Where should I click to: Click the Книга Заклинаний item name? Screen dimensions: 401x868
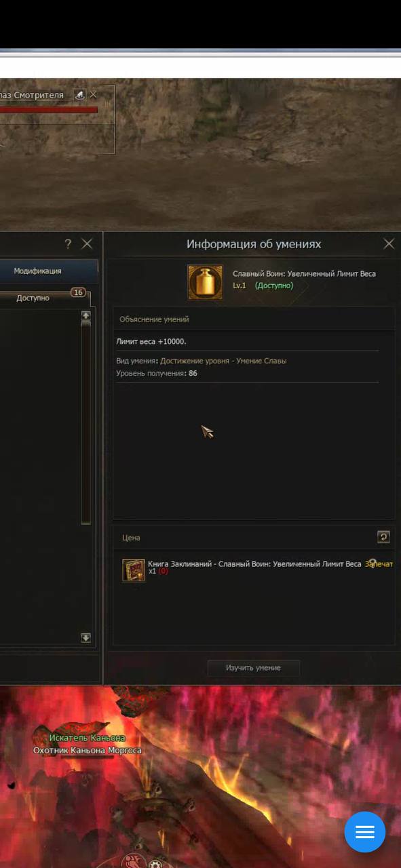pyautogui.click(x=254, y=564)
